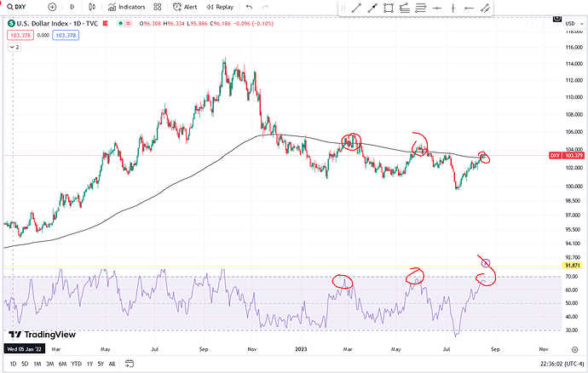
Task: Select the Vertical Line drawing tool
Action: tap(453, 8)
